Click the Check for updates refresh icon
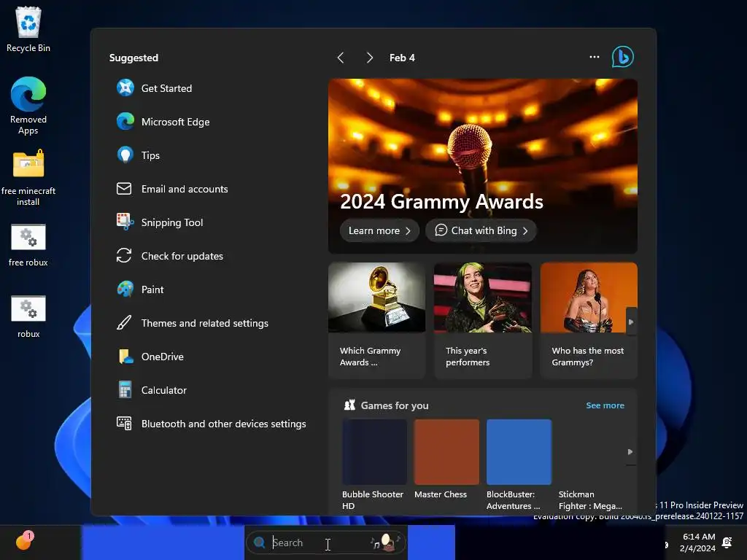Screen dimensions: 747x560 124,256
